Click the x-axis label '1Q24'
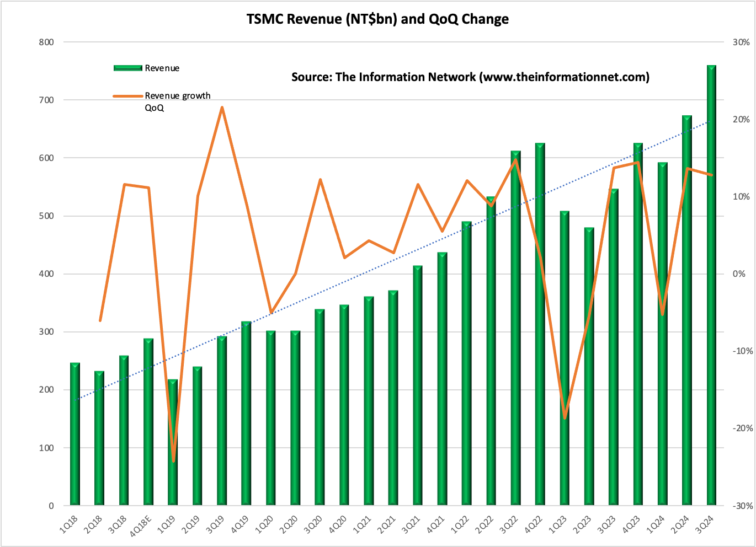This screenshot has width=756, height=547. [655, 523]
